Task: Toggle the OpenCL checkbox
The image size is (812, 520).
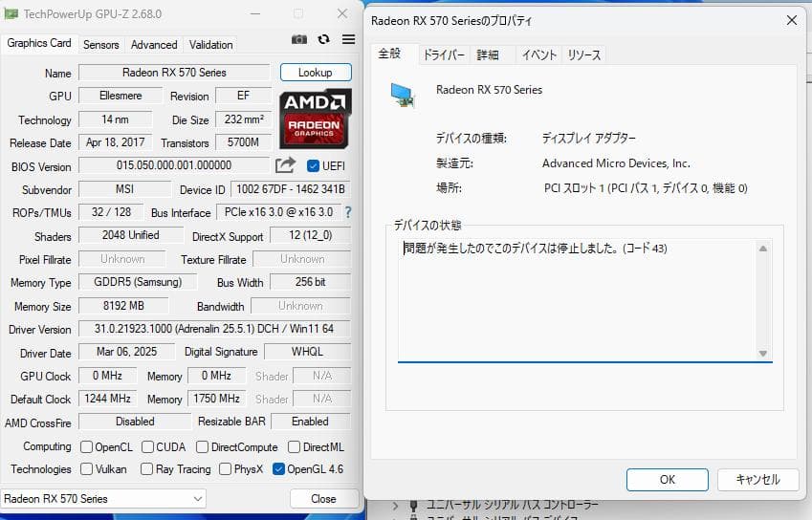Action: pos(86,446)
